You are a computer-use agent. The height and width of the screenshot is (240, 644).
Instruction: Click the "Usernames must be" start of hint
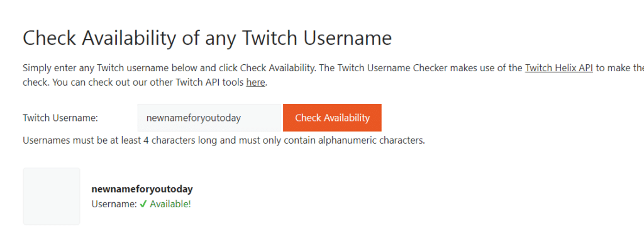60,141
